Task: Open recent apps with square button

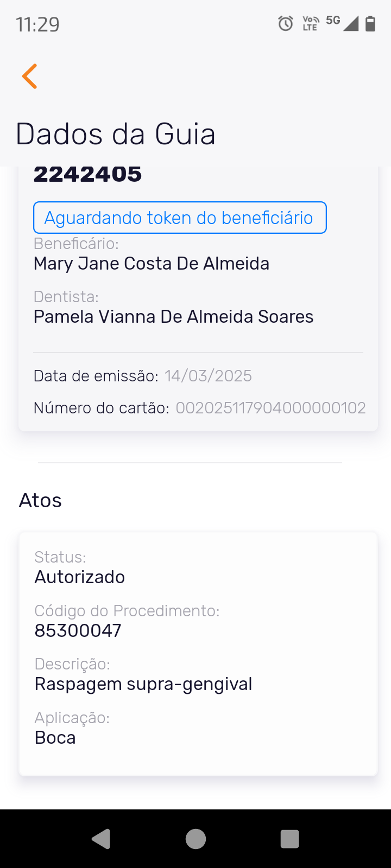Action: pyautogui.click(x=289, y=839)
